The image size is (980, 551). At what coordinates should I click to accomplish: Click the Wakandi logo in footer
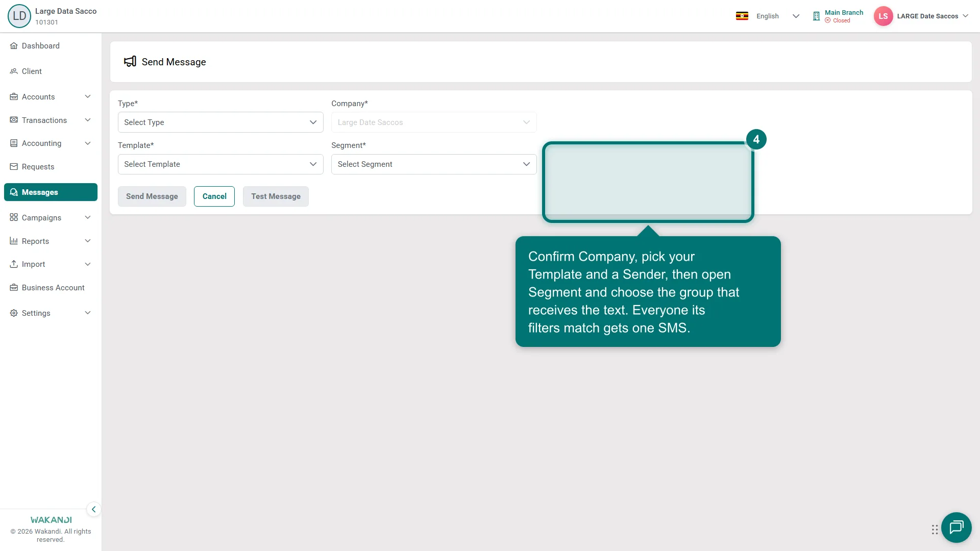point(51,520)
